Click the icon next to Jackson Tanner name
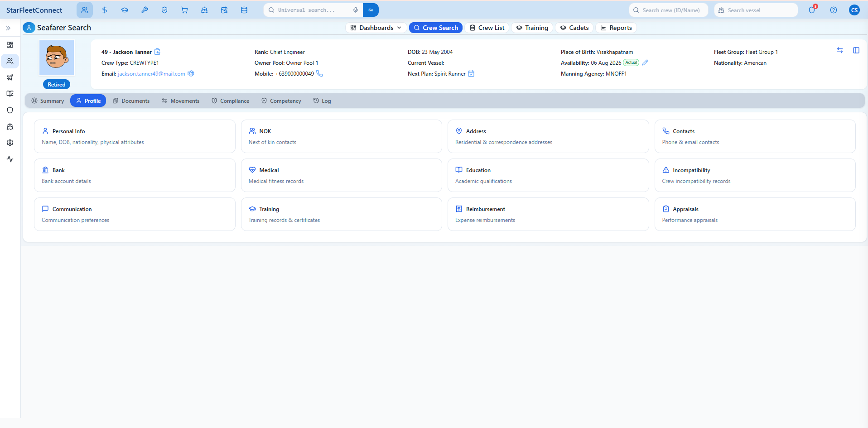This screenshot has height=428, width=868. pyautogui.click(x=157, y=52)
